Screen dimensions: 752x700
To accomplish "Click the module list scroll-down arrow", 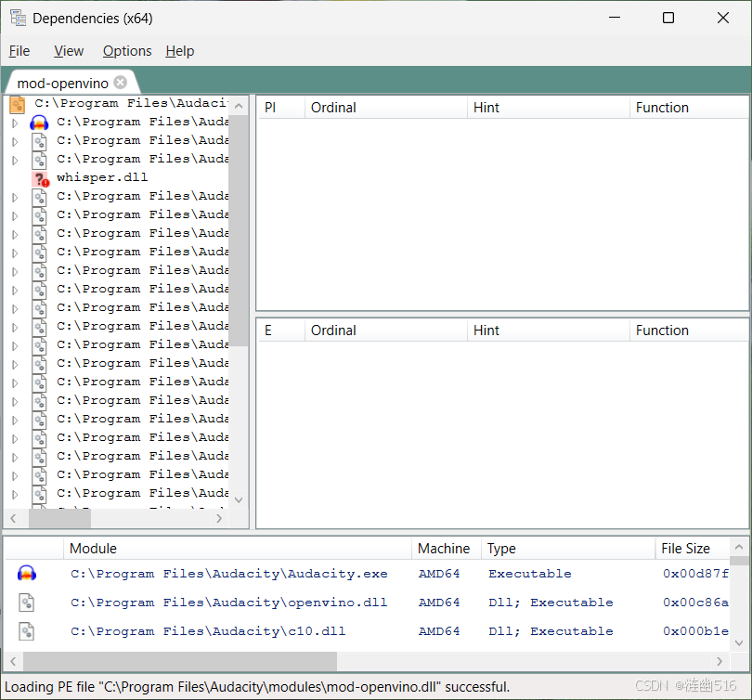I will click(x=739, y=642).
